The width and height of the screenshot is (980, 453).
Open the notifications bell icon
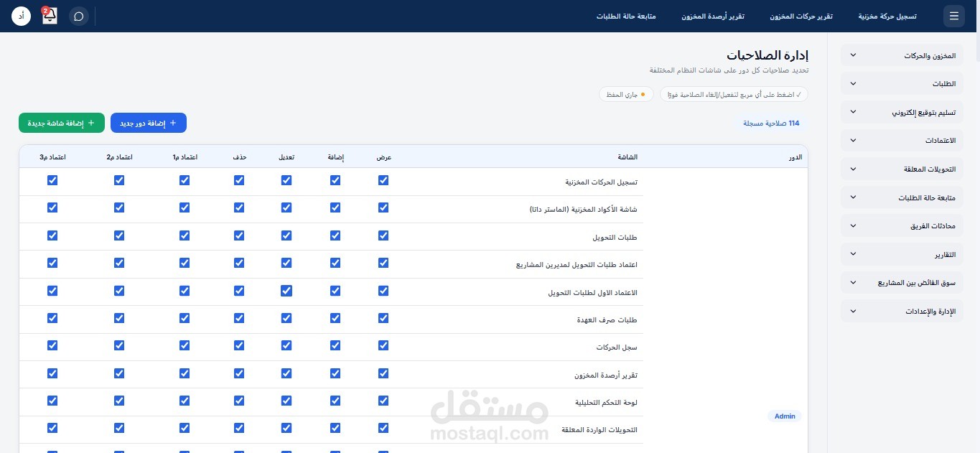(50, 16)
